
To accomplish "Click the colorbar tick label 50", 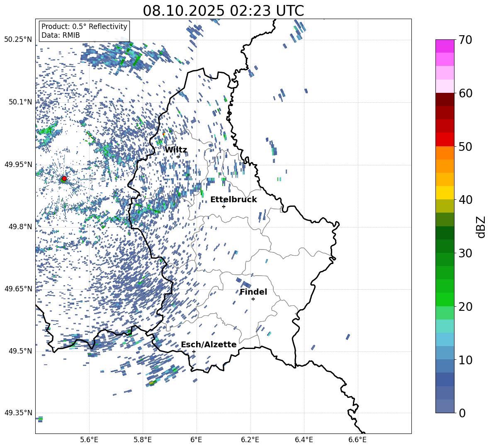I will point(465,146).
